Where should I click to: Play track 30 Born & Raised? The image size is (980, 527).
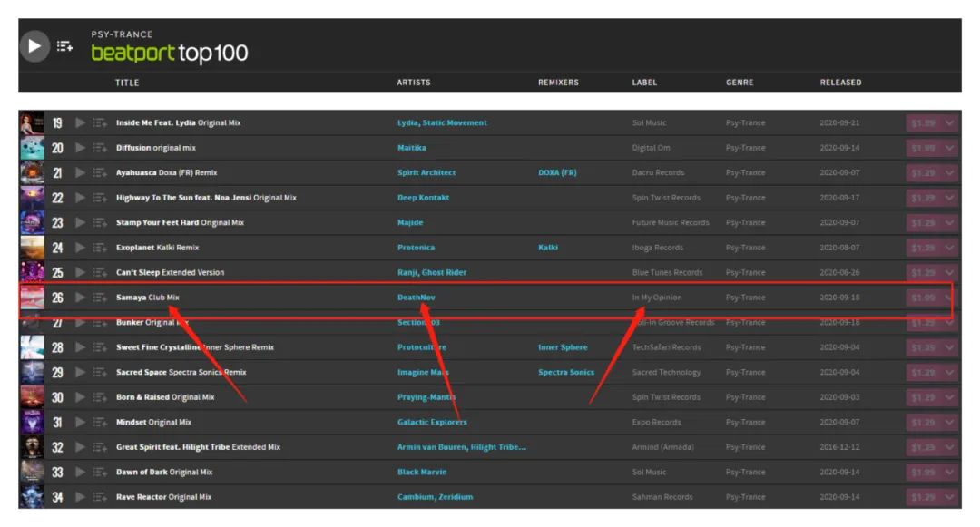pyautogui.click(x=80, y=398)
